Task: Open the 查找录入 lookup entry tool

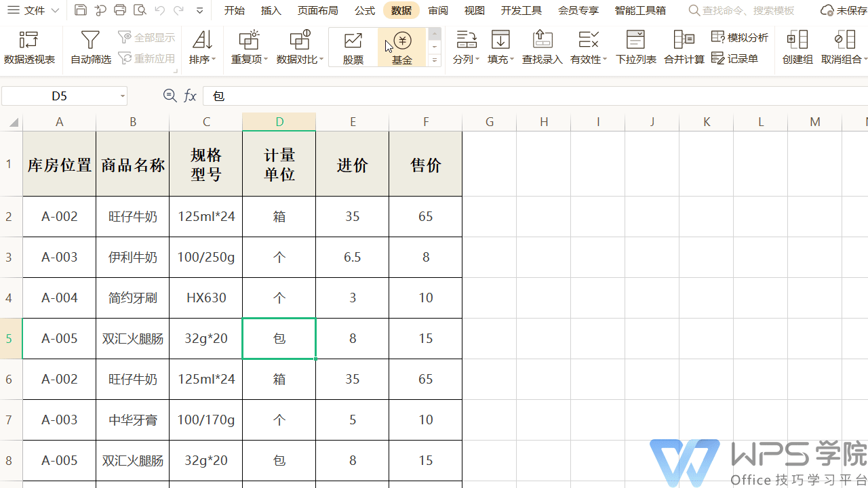Action: 542,47
